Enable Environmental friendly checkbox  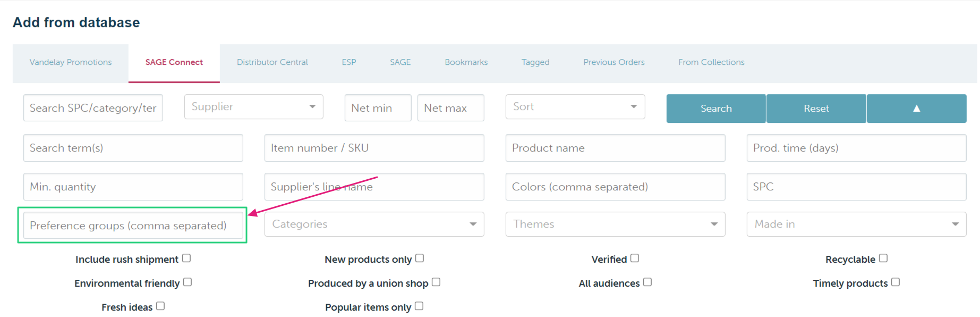click(x=188, y=282)
